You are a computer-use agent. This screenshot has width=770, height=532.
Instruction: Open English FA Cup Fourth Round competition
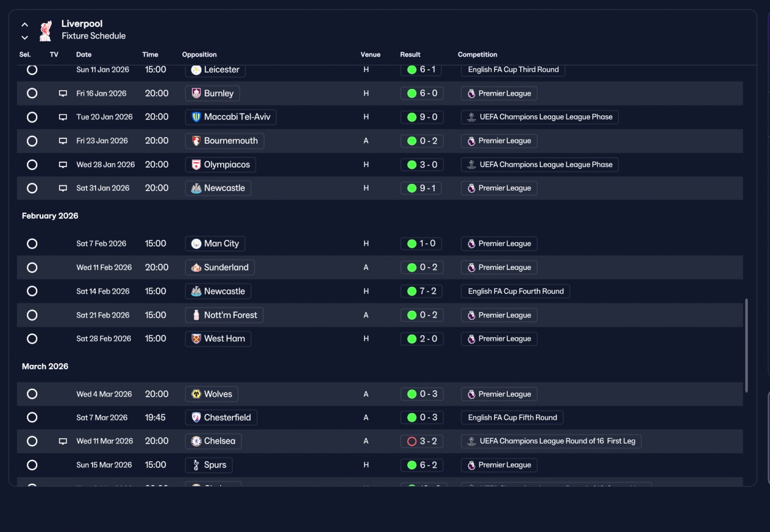coord(516,292)
